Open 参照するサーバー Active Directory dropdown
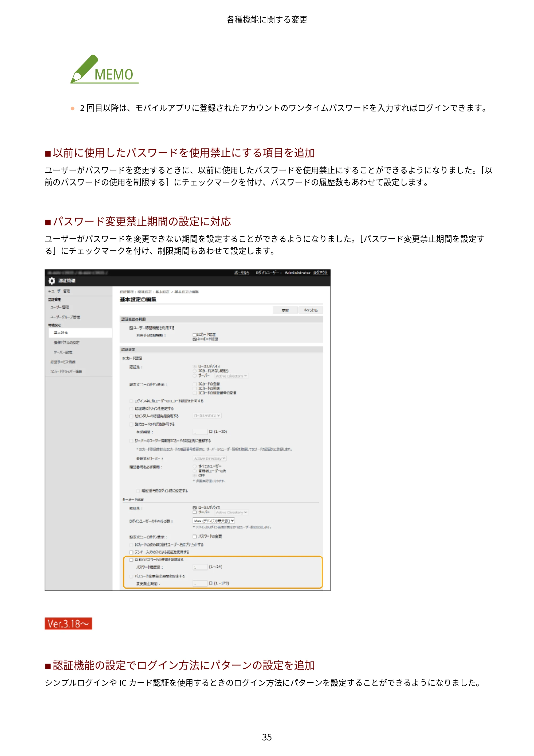534x756 pixels. click(210, 459)
